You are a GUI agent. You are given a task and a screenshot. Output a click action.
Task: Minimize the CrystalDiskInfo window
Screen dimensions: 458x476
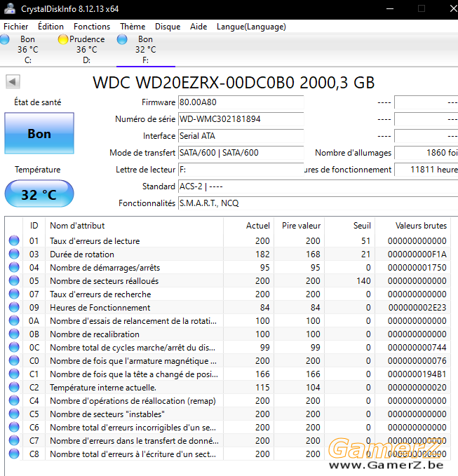(390, 8)
